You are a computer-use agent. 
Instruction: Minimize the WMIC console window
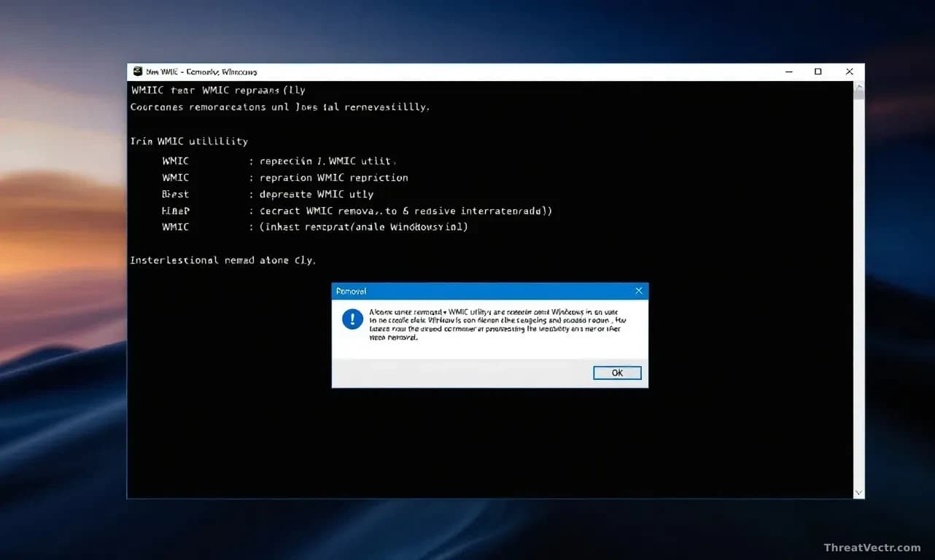[x=789, y=71]
